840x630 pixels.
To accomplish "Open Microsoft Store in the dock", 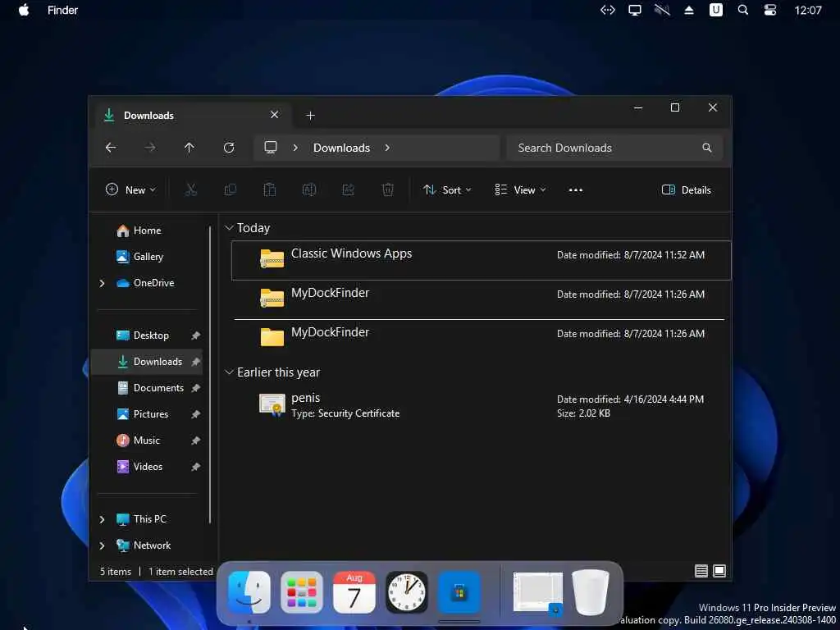I will tap(459, 592).
